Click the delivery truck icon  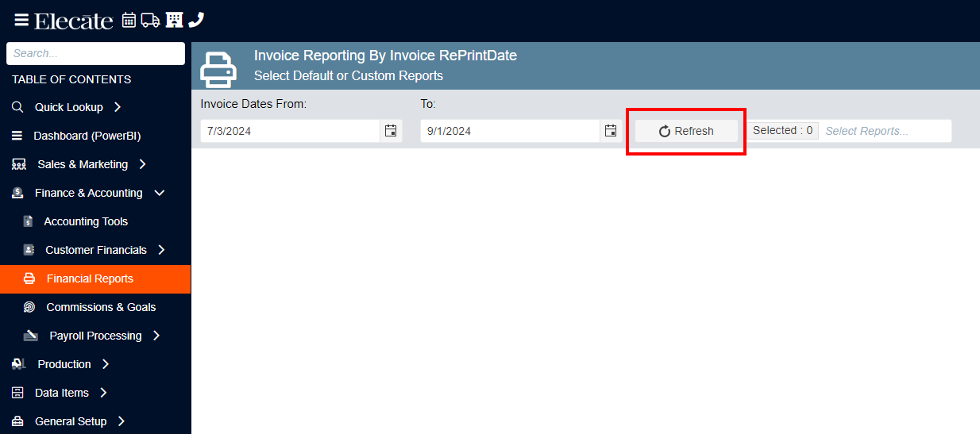coord(151,20)
